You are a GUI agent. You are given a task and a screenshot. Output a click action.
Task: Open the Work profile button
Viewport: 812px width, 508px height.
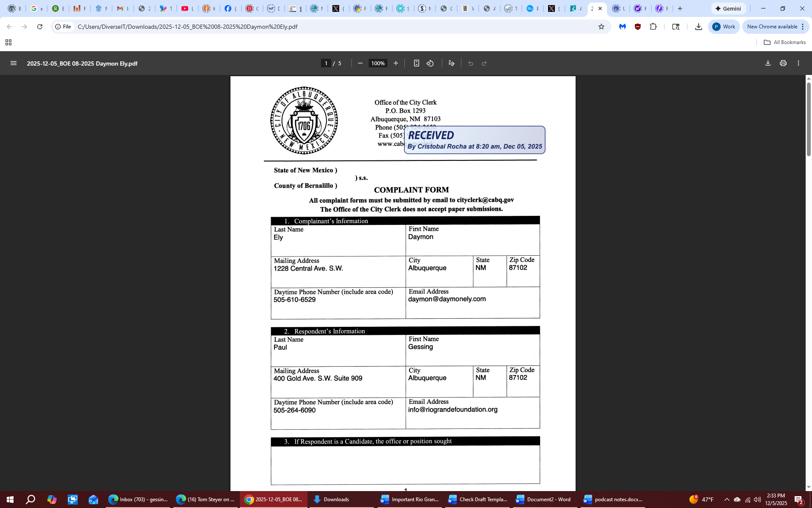[x=724, y=27]
